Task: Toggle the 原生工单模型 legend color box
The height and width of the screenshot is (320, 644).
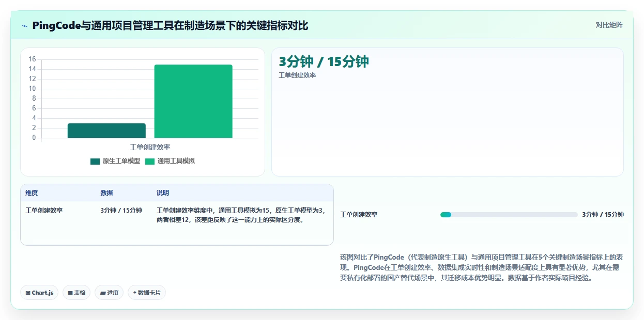Action: (95, 161)
